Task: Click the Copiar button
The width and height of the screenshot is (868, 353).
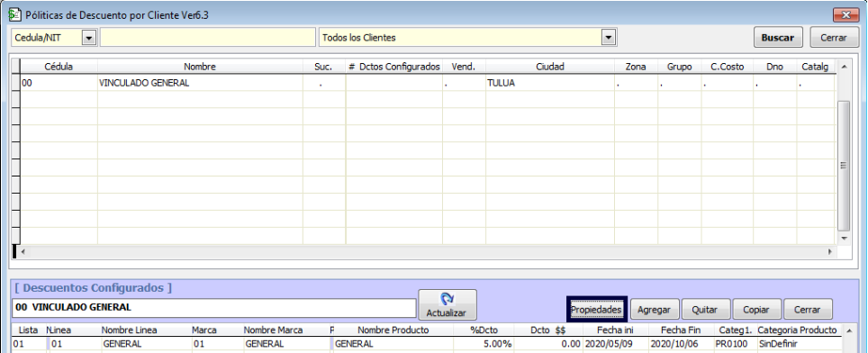Action: pyautogui.click(x=757, y=309)
